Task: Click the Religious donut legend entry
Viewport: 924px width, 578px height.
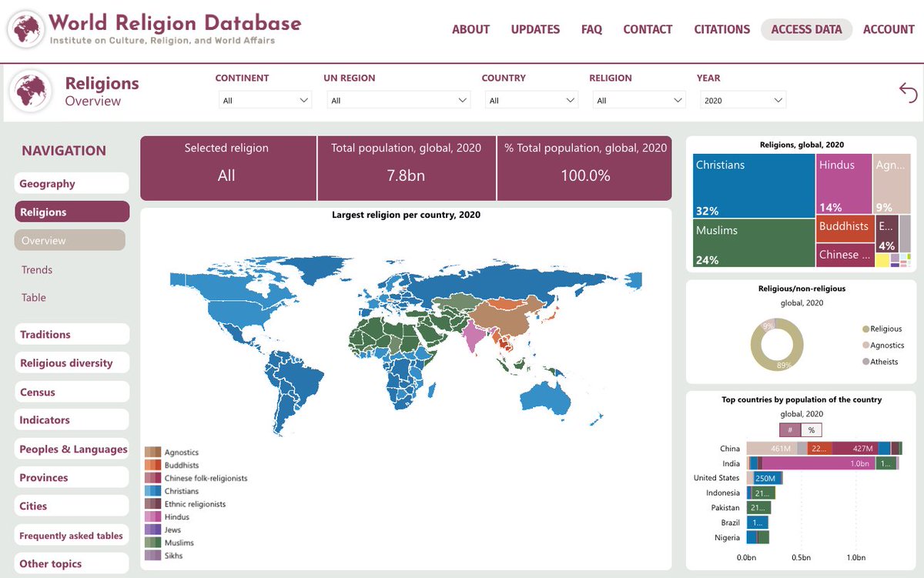Action: (882, 329)
